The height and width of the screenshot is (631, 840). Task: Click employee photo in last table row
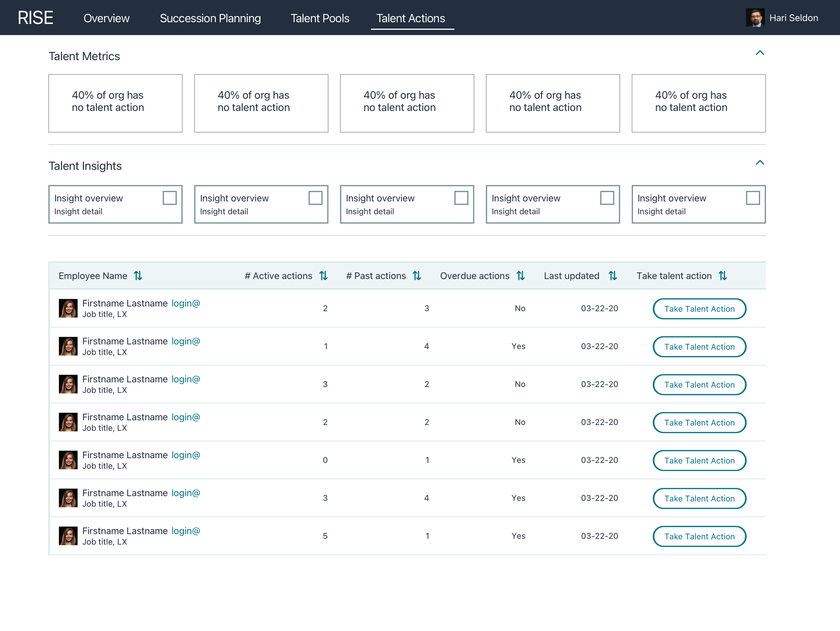pyautogui.click(x=68, y=536)
